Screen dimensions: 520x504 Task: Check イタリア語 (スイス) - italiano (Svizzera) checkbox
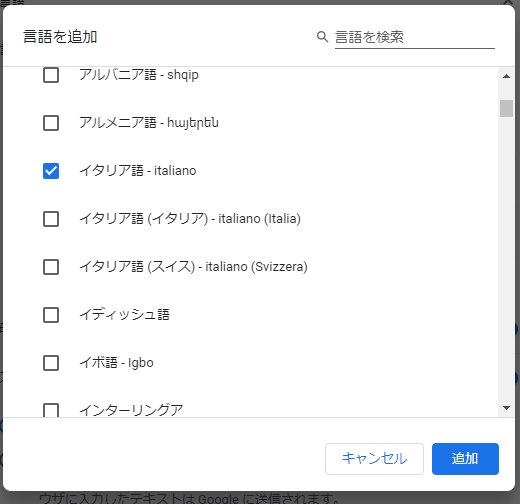pos(51,267)
